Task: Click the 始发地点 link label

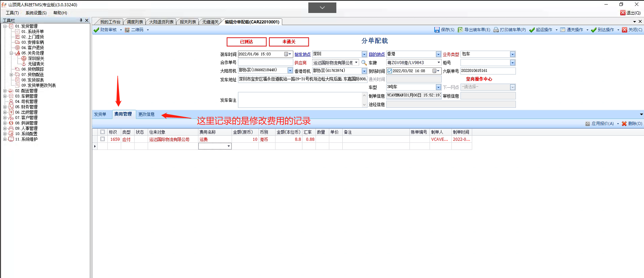Action: [302, 54]
